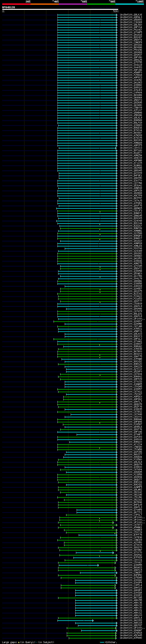
Task: Select the UniRef100_B7FF75 label
Action: [131, 535]
